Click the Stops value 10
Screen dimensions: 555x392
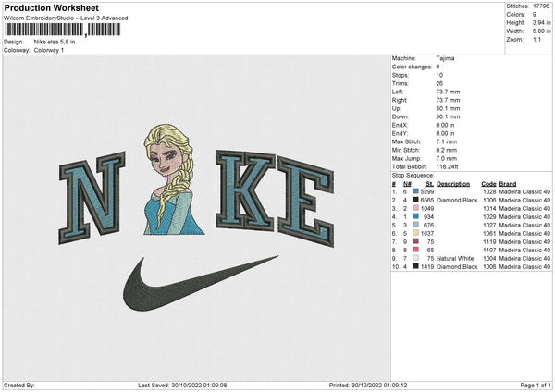click(x=439, y=75)
